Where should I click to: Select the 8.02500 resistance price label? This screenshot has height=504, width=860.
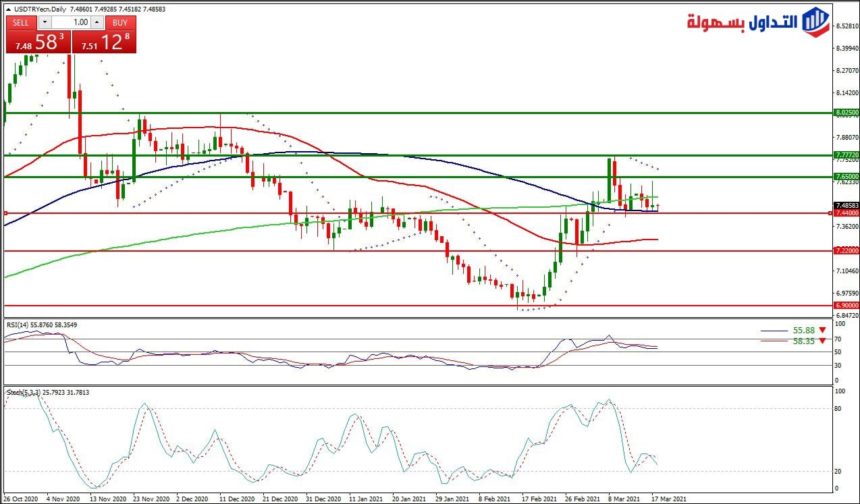pos(846,113)
